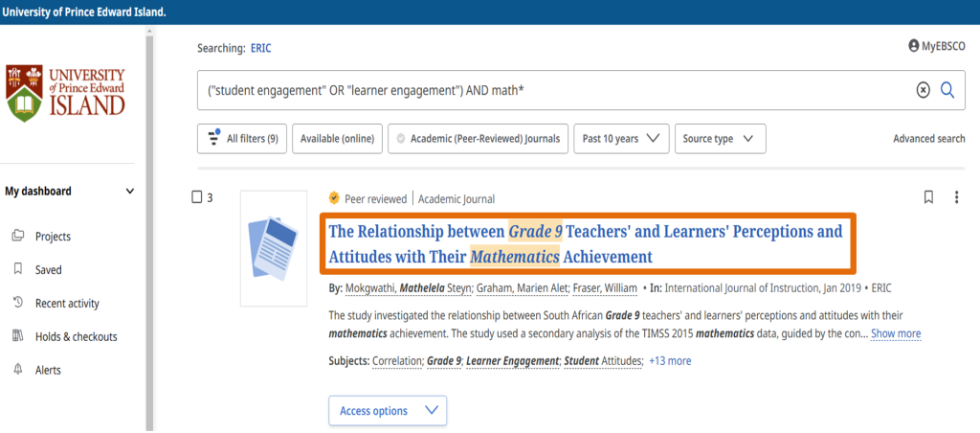Image resolution: width=980 pixels, height=433 pixels.
Task: Collapse the My dashboard section
Action: (130, 191)
